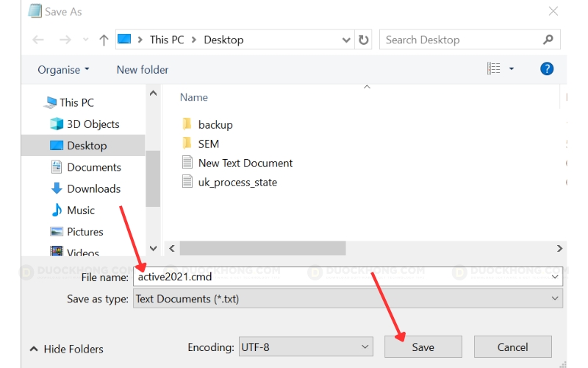Open Documents in navigation pane
This screenshot has height=368, width=588.
pos(94,167)
